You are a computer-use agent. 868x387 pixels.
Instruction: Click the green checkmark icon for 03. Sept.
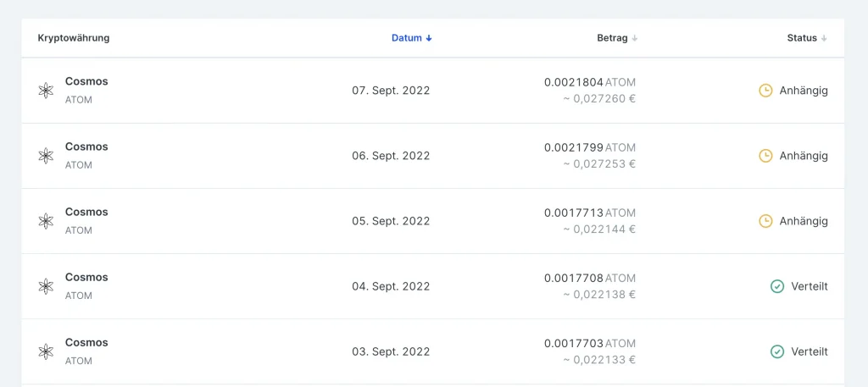(777, 351)
